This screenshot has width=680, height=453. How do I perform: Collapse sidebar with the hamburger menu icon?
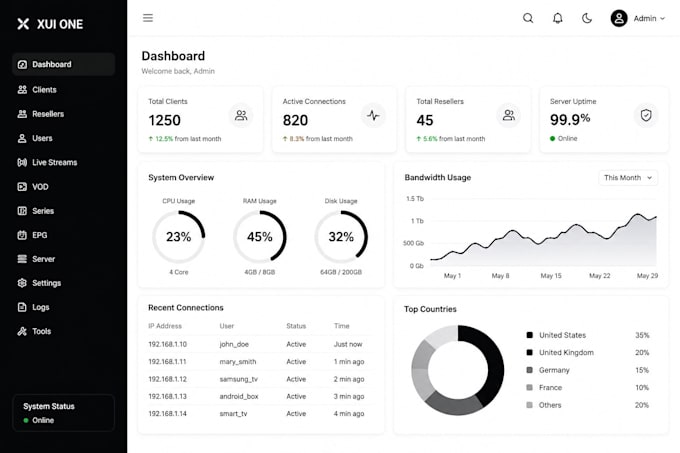pos(148,18)
